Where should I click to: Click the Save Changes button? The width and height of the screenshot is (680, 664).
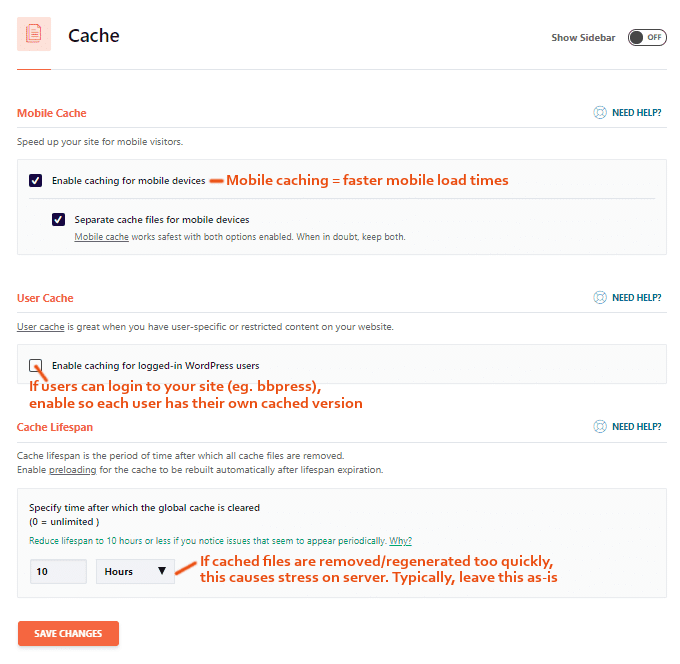(x=68, y=633)
